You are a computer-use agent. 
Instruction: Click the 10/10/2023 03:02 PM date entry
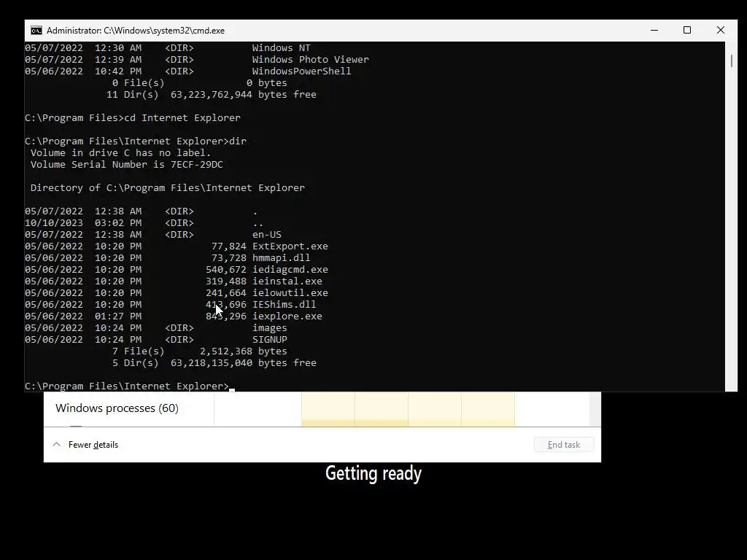(83, 223)
